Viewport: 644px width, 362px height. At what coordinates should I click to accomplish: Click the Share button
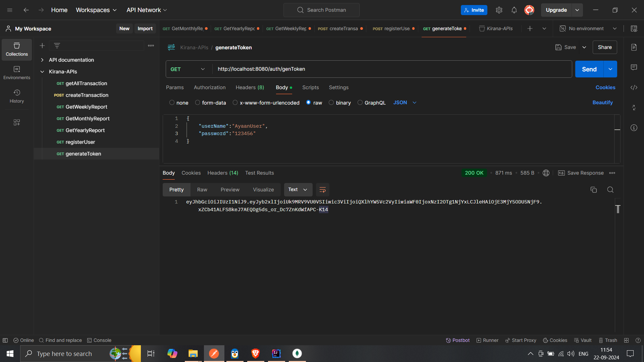(x=605, y=47)
